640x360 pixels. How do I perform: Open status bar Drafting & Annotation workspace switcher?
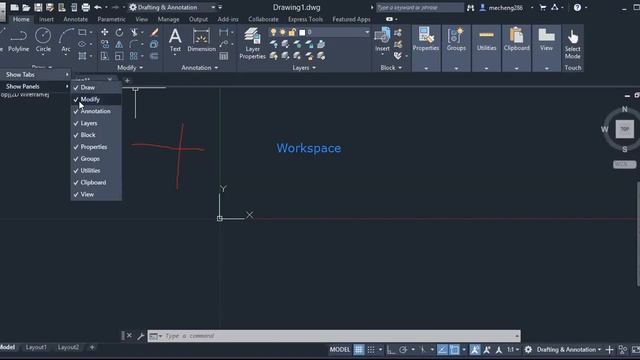pos(569,350)
